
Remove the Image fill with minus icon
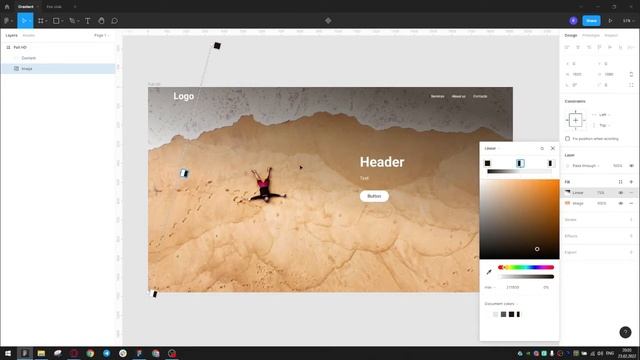coord(631,203)
